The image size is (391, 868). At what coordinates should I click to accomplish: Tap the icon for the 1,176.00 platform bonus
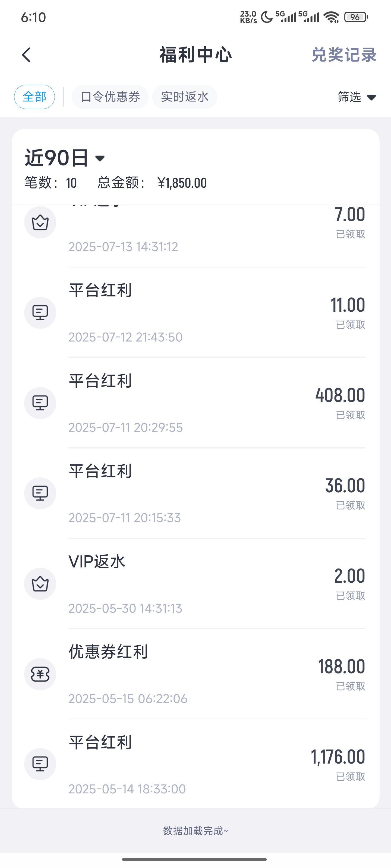click(x=40, y=764)
